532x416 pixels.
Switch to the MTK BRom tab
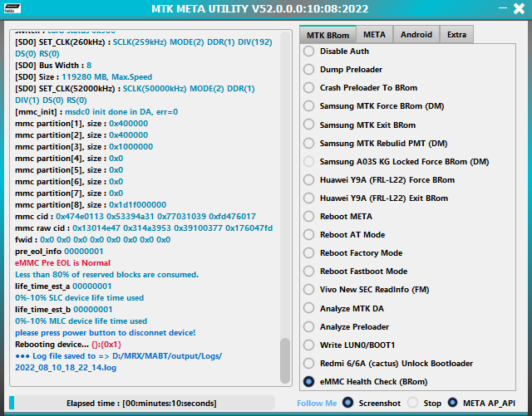[x=328, y=35]
